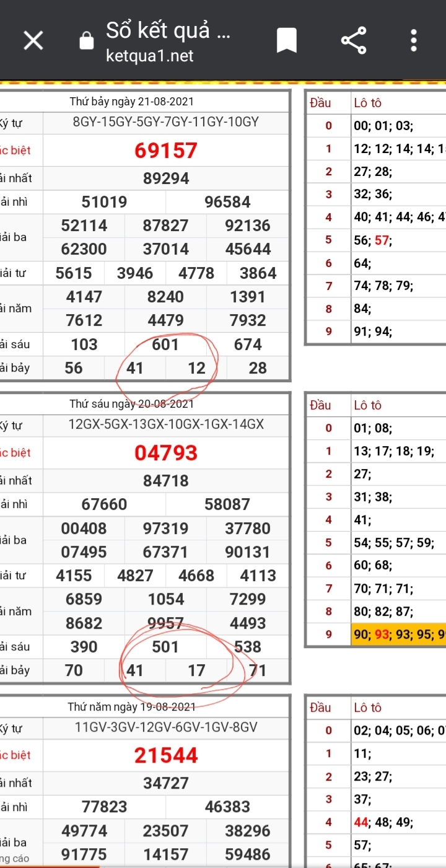Tap sixth prize number 674
Viewport: 446px width, 868px height.
[x=248, y=344]
